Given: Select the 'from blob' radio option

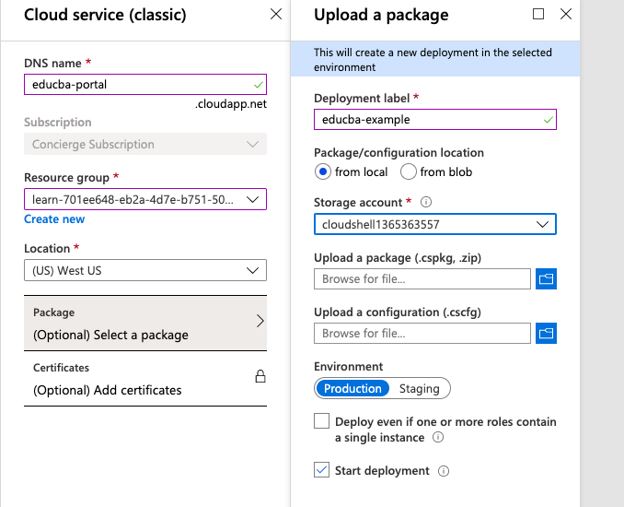Looking at the screenshot, I should 408,172.
